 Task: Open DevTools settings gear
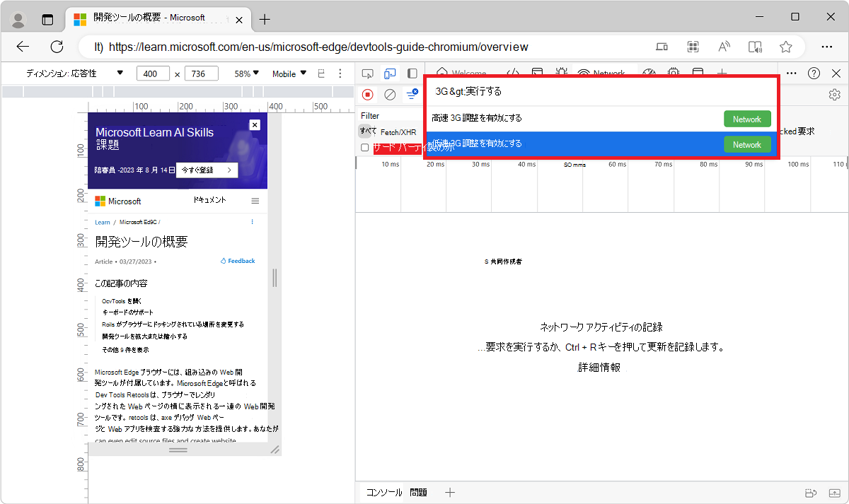coord(835,94)
